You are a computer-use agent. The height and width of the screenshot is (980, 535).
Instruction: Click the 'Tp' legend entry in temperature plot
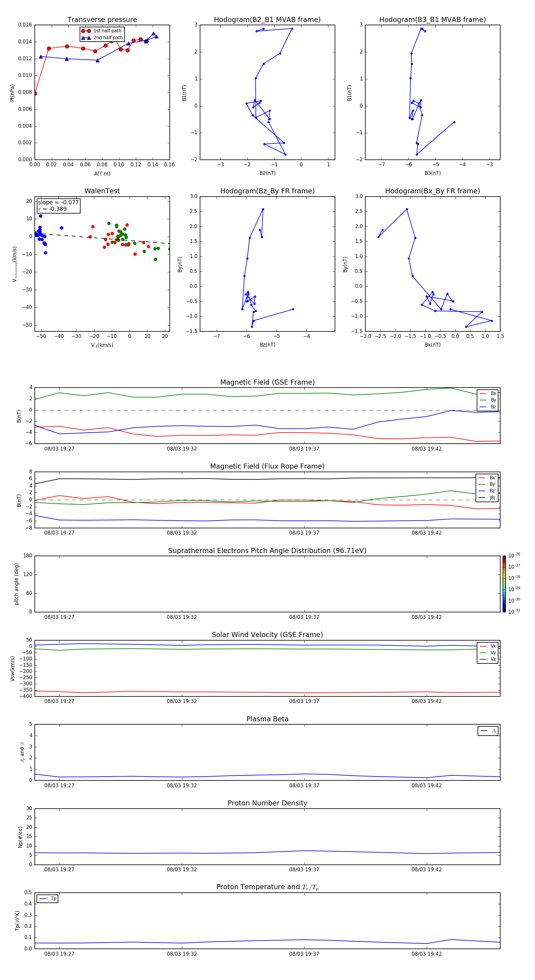coord(48,899)
